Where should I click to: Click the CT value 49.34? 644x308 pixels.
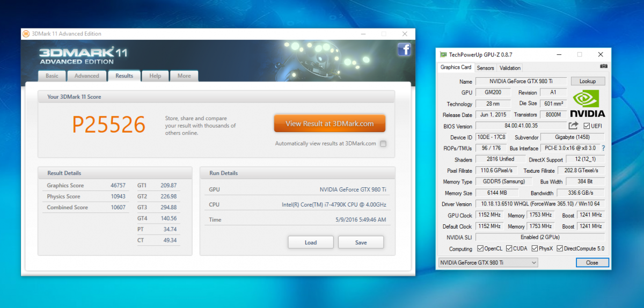click(170, 240)
